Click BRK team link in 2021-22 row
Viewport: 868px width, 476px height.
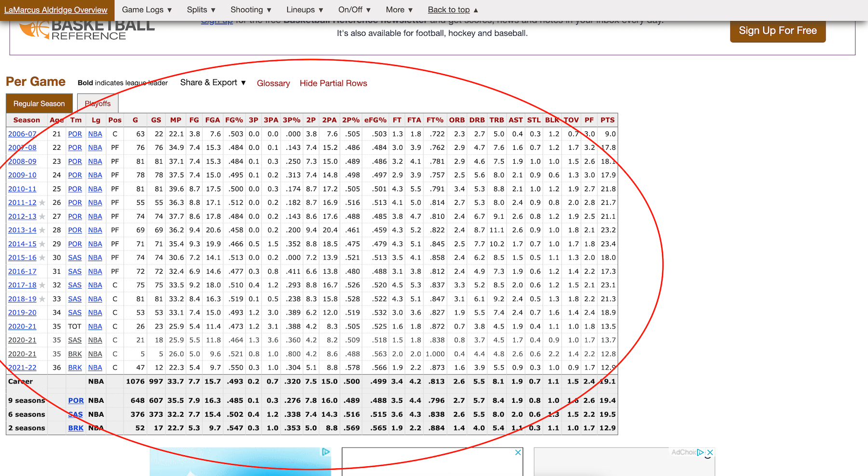[75, 368]
